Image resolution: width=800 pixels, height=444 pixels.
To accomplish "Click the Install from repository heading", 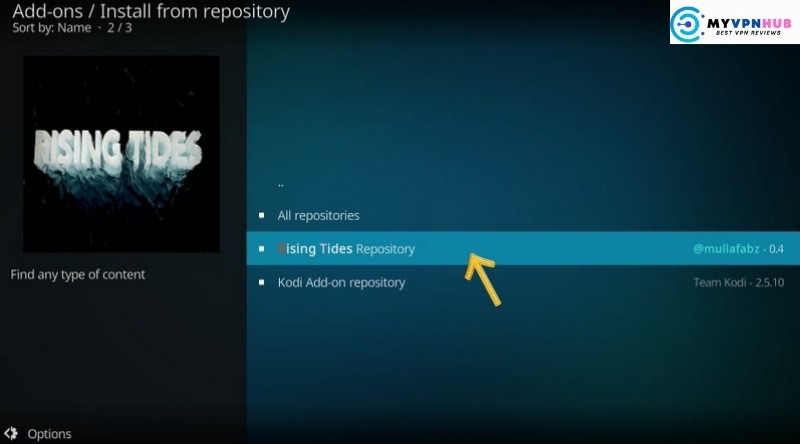I will (195, 11).
